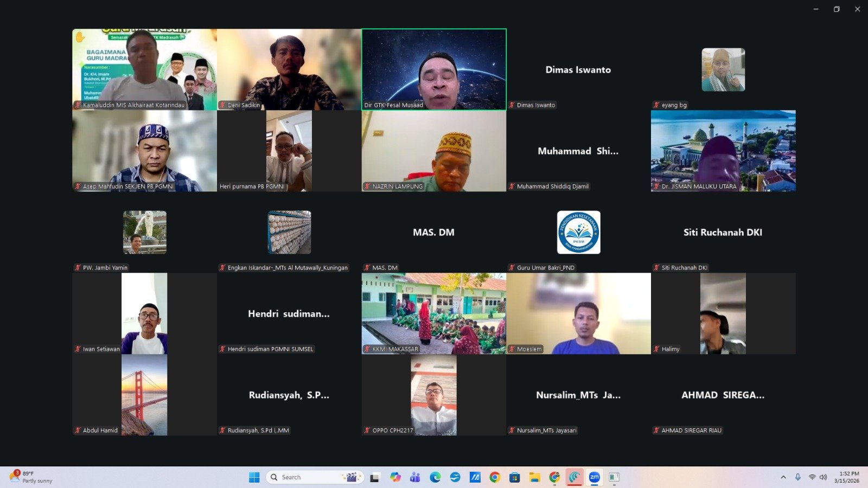Click the raised hand icon on Kamaluddin's video
Image resolution: width=868 pixels, height=488 pixels.
(80, 37)
